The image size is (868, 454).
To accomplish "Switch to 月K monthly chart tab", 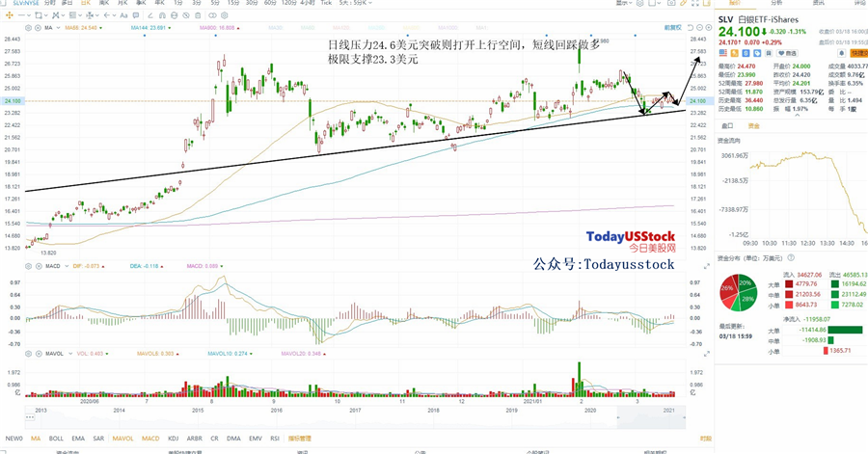I will point(122,3).
